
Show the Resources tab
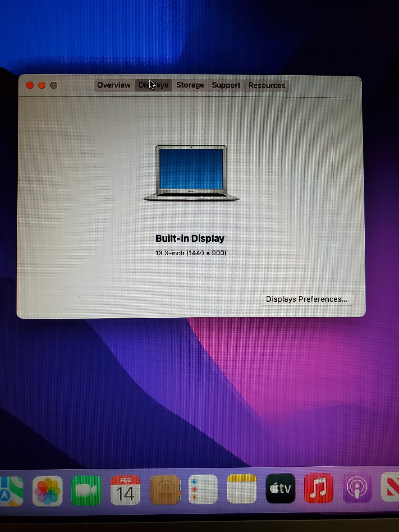pyautogui.click(x=267, y=85)
